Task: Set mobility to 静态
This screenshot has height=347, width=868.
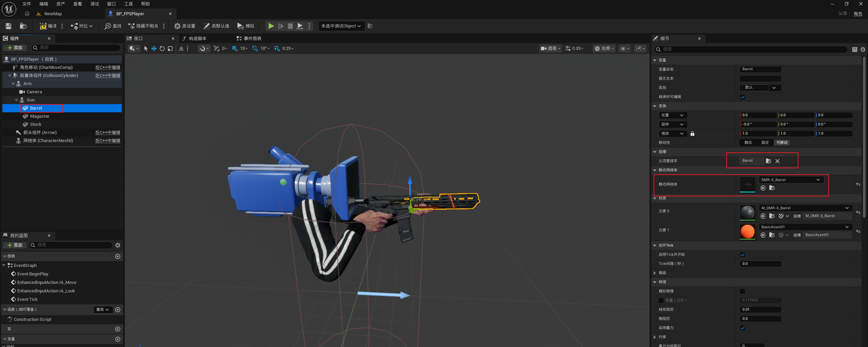Action: click(748, 143)
